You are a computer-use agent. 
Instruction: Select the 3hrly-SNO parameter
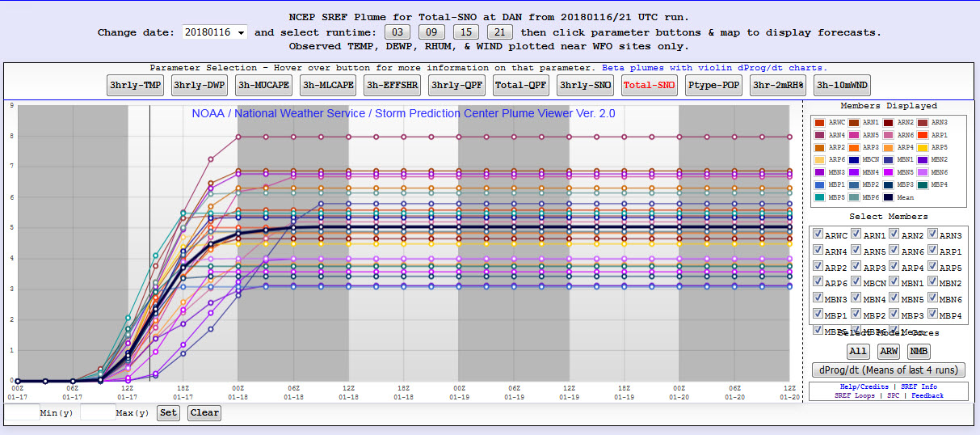(585, 85)
